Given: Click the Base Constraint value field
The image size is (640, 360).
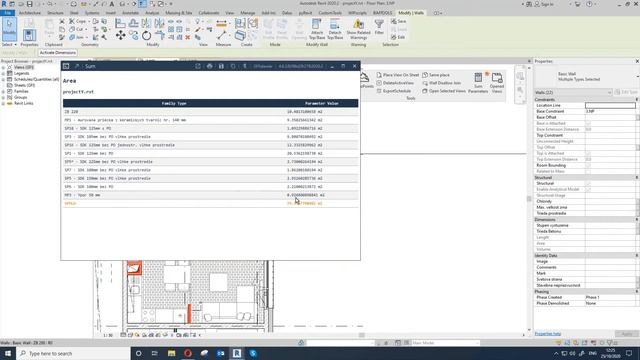Looking at the screenshot, I should click(610, 111).
